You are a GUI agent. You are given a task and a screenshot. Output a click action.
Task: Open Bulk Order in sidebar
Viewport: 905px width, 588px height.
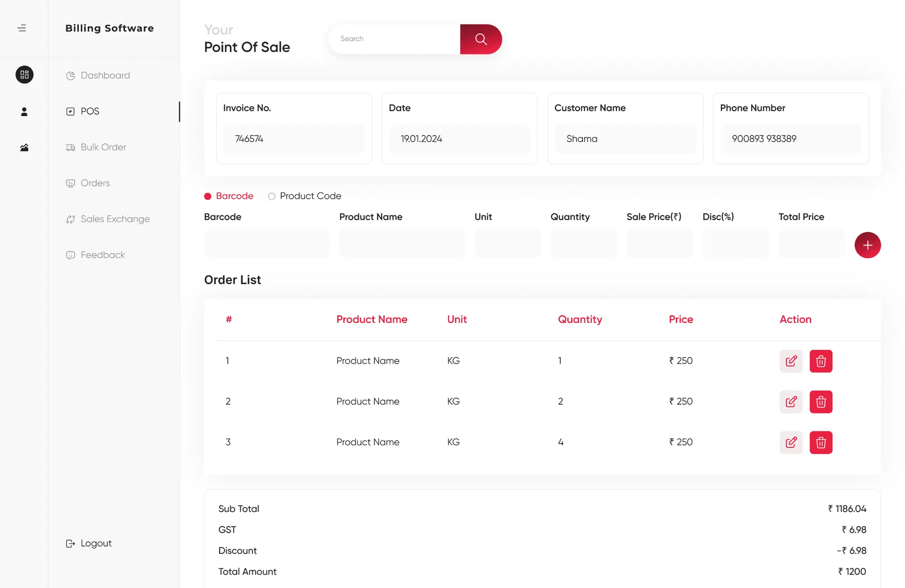pyautogui.click(x=96, y=147)
